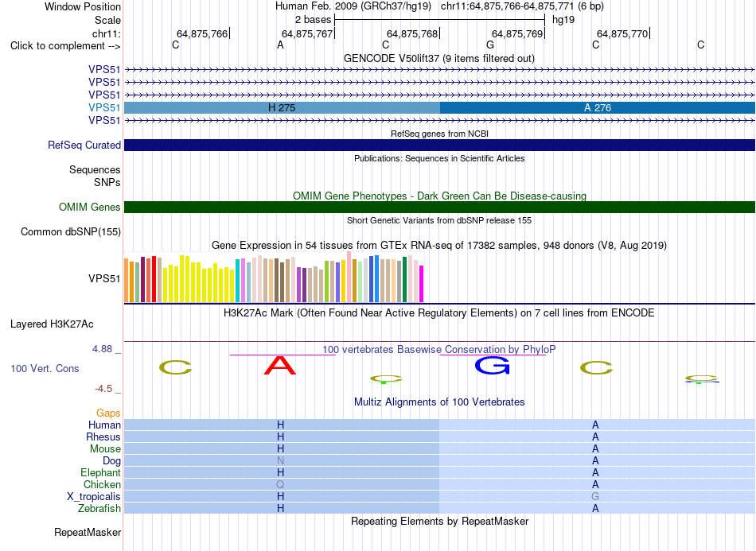Click the G base letter in the ruler
Image resolution: width=756 pixels, height=551 pixels.
click(x=490, y=45)
